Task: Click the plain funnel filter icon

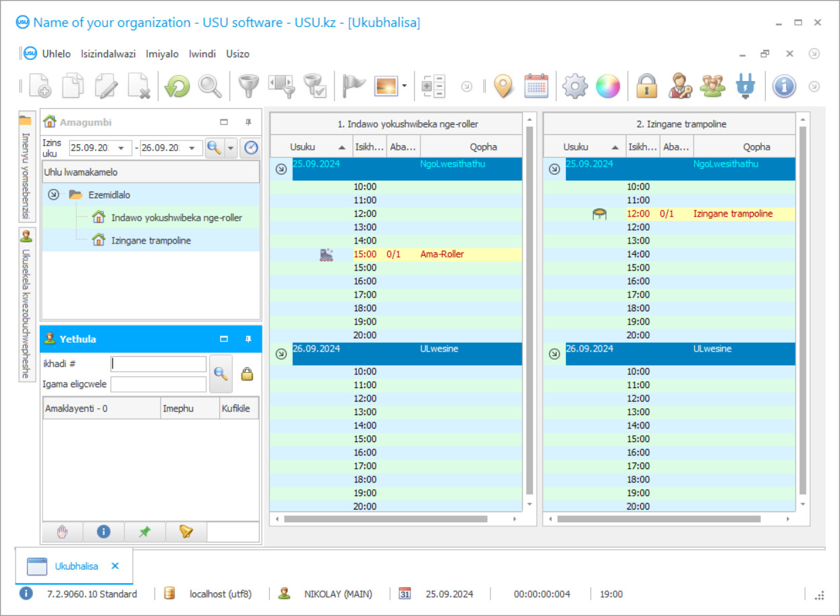Action: coord(249,86)
